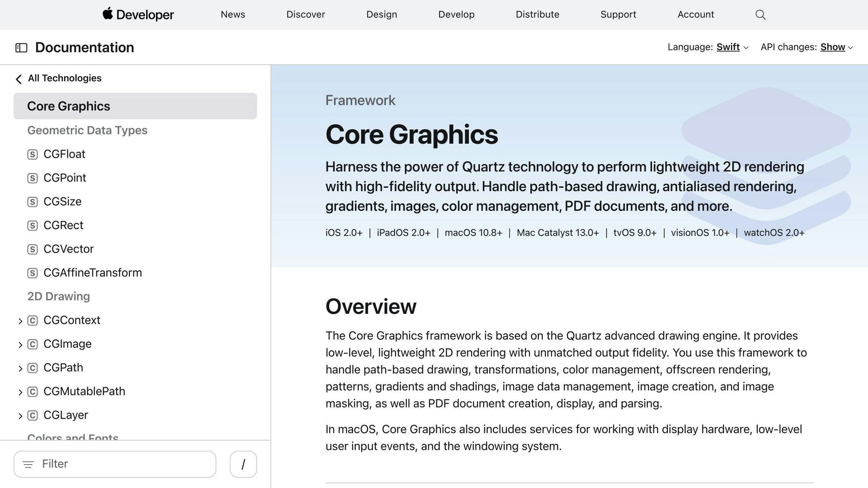The image size is (868, 488).
Task: Click the tvOS 9.0+ availability label
Action: pos(635,233)
